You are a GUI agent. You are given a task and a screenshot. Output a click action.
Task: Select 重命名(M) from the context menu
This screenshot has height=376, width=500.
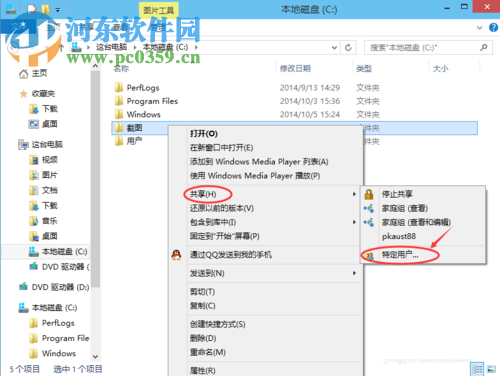point(208,352)
